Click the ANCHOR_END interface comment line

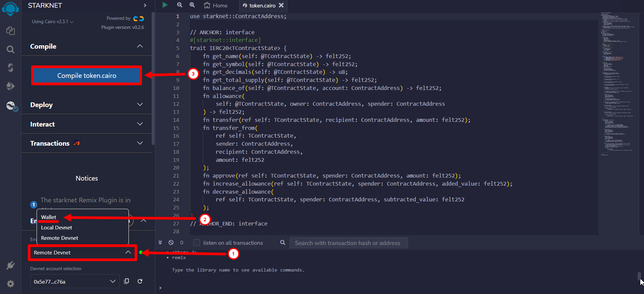click(229, 224)
